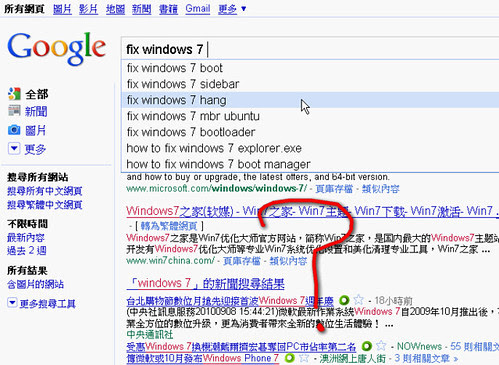Screen dimensions: 499x365
Task: Select the 全部 colorful filter icon
Action: coord(14,94)
